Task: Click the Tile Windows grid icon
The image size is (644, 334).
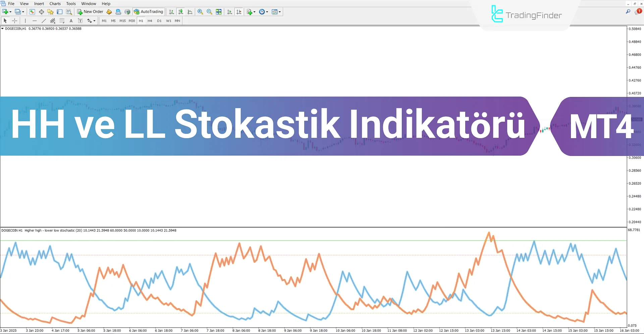Action: pos(219,12)
